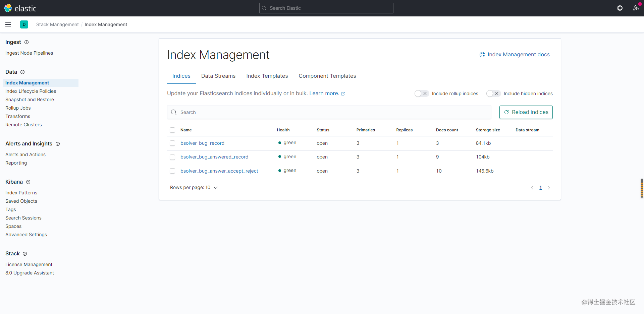Open the newsfeed notifications icon
The height and width of the screenshot is (314, 644).
[636, 8]
